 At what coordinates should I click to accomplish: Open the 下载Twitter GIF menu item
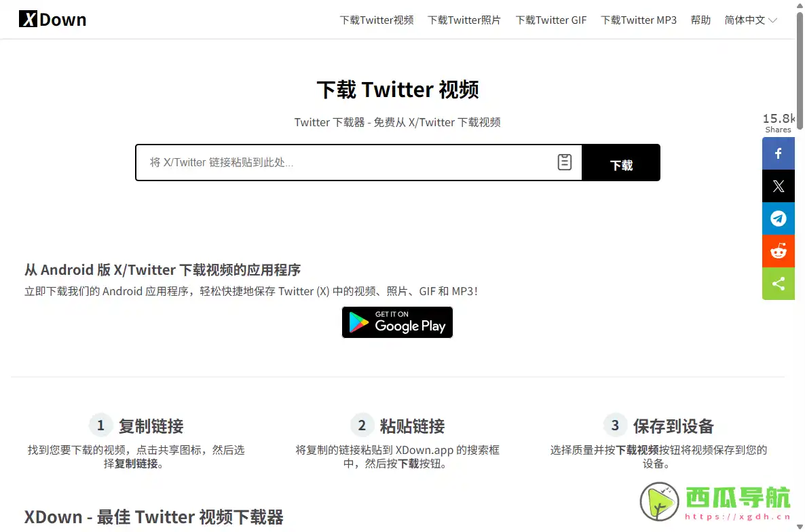point(551,20)
